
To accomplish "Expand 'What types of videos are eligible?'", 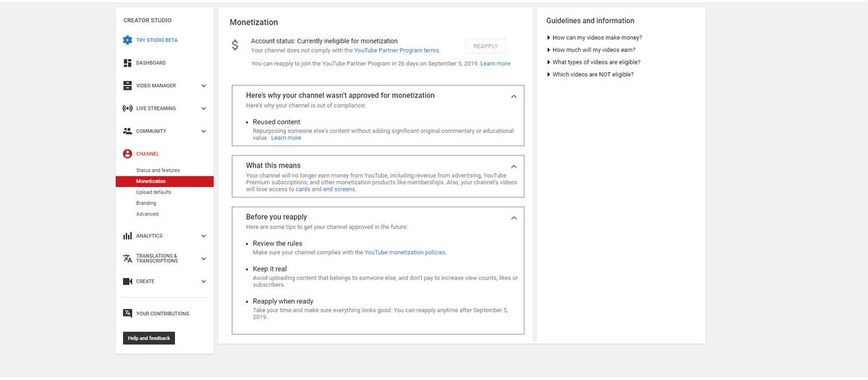I will tap(594, 62).
